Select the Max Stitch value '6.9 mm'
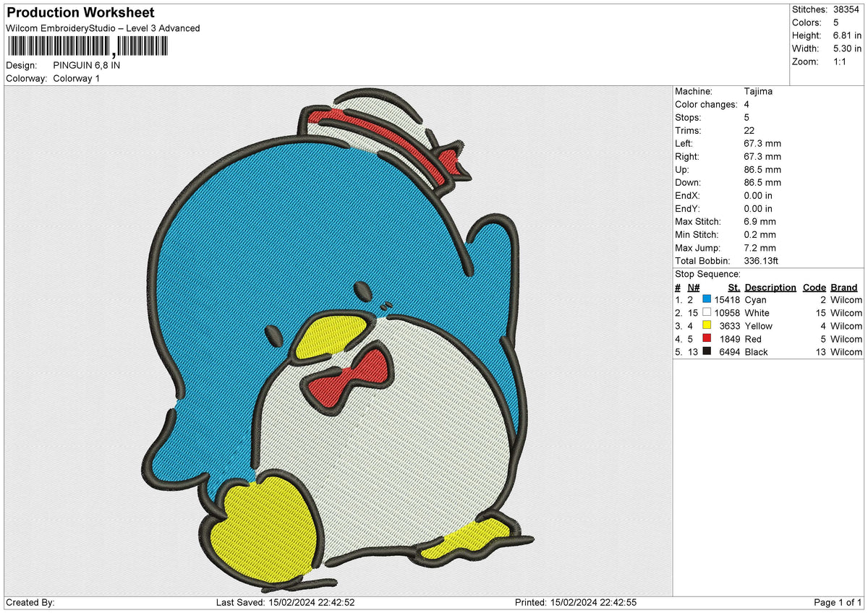 coord(760,221)
